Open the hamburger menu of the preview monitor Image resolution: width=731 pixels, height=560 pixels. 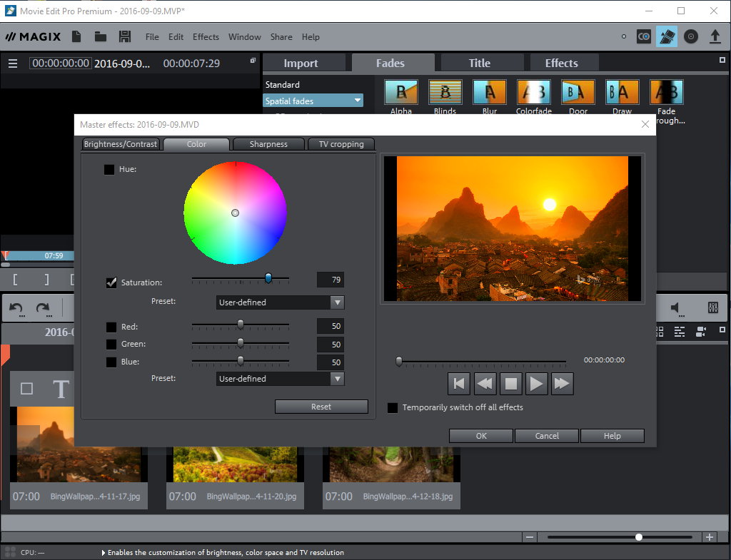pos(13,63)
